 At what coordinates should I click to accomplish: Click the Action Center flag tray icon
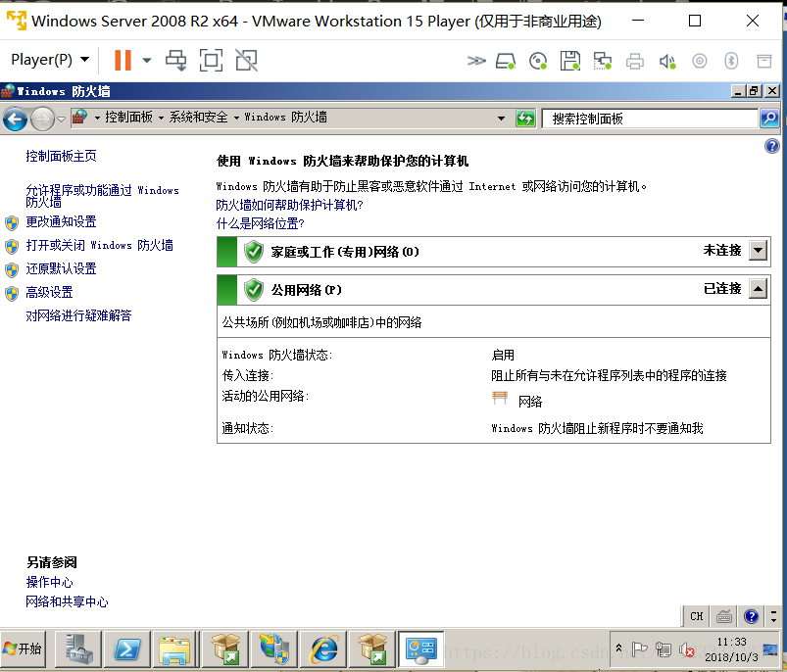[639, 648]
